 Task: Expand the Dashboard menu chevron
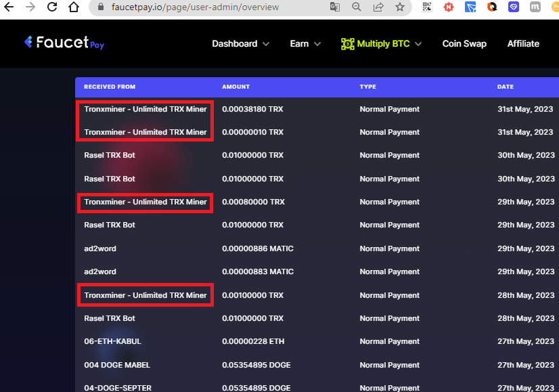pos(266,44)
